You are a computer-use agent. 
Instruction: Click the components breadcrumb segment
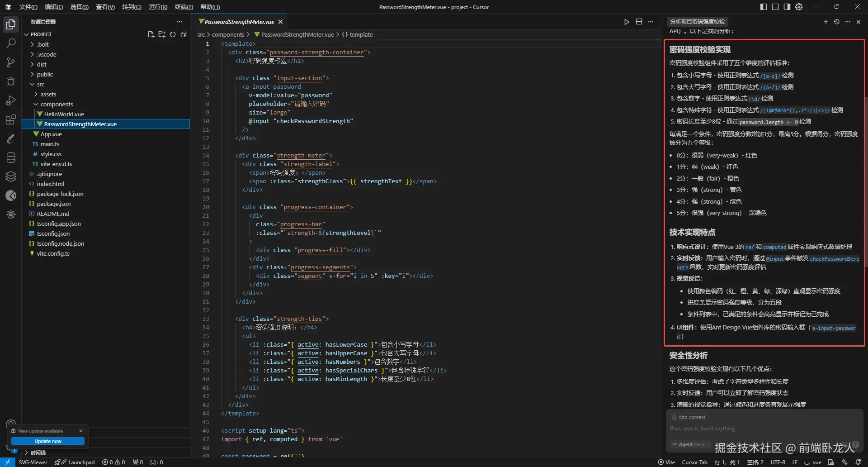[x=228, y=34]
